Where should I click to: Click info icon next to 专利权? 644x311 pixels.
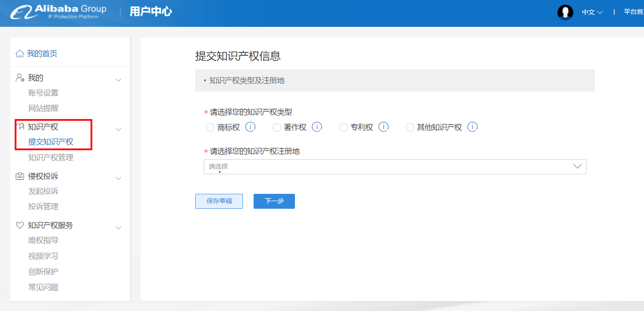[383, 127]
